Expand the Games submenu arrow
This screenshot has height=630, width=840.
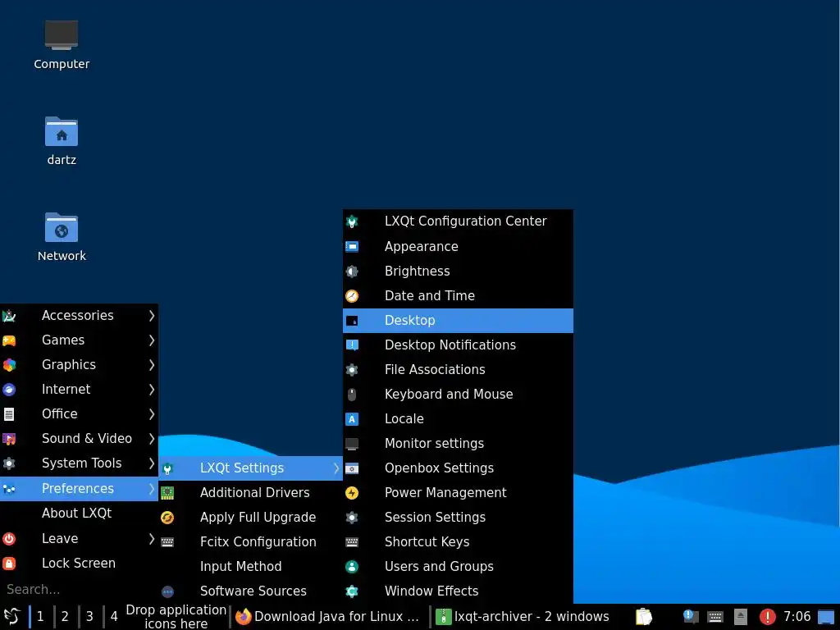152,340
